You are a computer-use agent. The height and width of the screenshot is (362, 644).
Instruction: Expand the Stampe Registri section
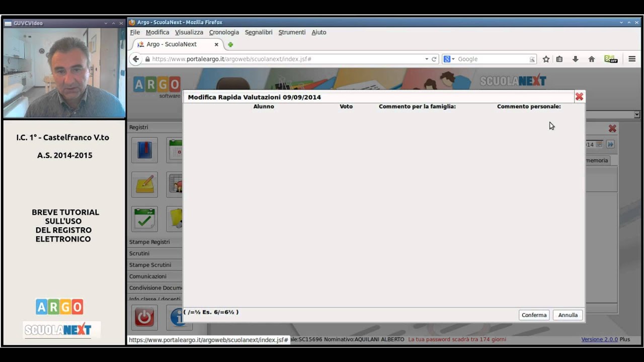(x=155, y=242)
